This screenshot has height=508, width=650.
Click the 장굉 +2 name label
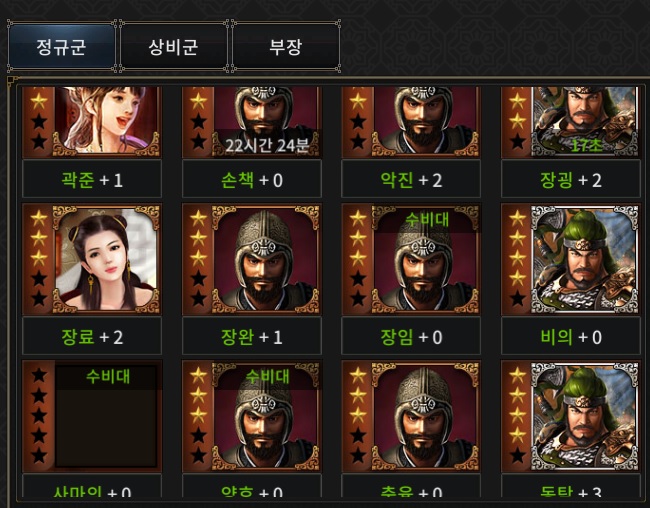pos(571,180)
